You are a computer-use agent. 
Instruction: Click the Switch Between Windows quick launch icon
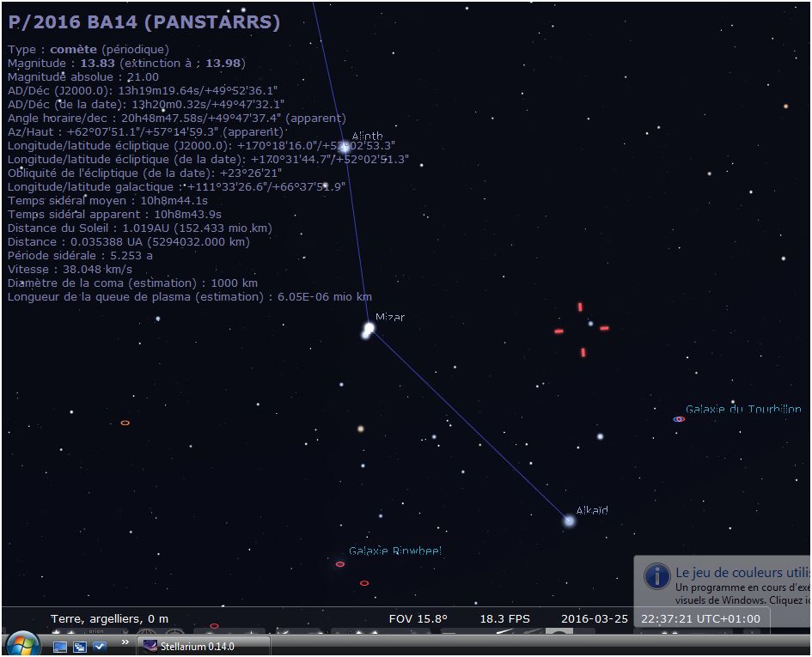(80, 646)
